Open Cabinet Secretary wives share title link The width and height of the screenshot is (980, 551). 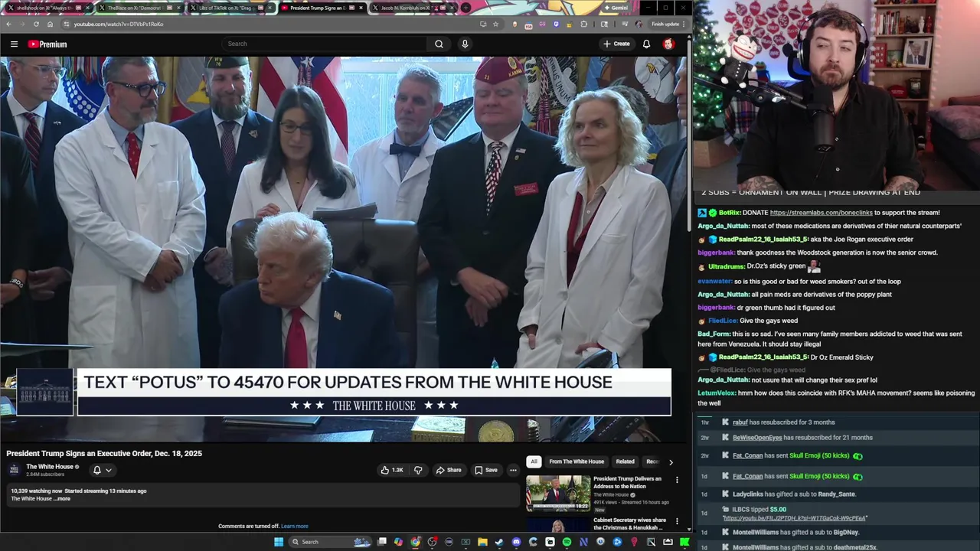coord(629,523)
